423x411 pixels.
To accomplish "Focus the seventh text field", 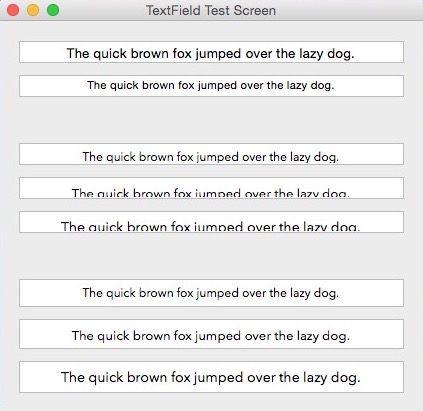I will tap(211, 334).
